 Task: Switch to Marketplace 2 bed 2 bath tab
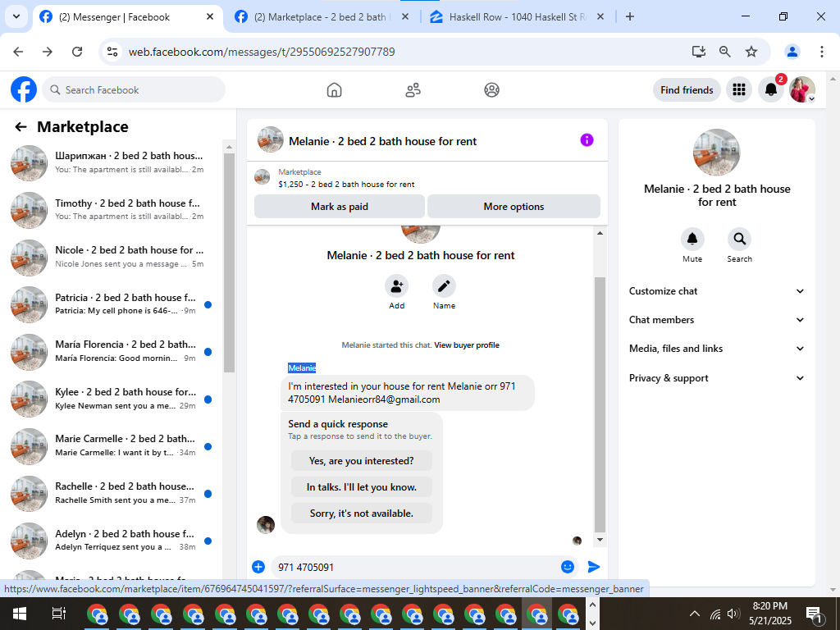[322, 17]
